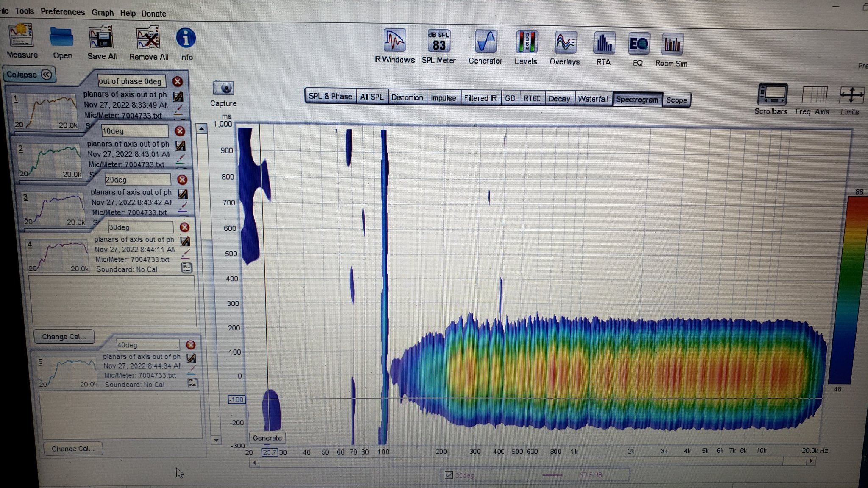Viewport: 868px width, 488px height.
Task: Remove the 30deg measurement
Action: coord(184,227)
